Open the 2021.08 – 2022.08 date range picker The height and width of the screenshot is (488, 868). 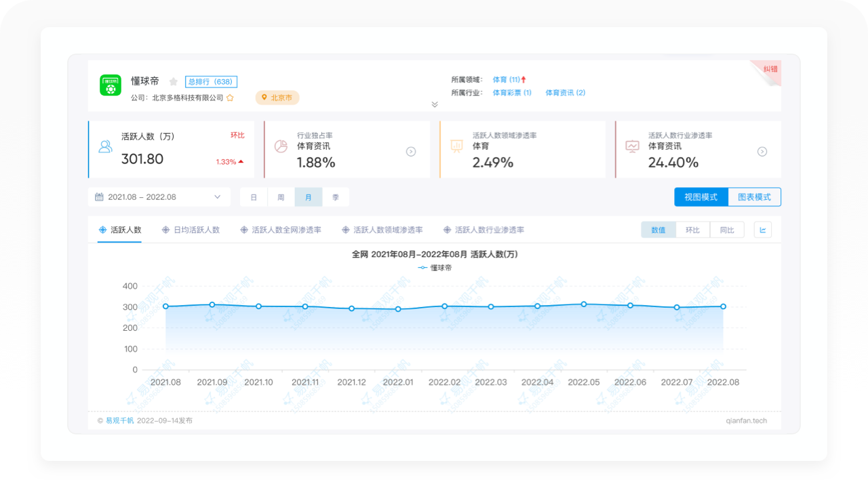159,197
